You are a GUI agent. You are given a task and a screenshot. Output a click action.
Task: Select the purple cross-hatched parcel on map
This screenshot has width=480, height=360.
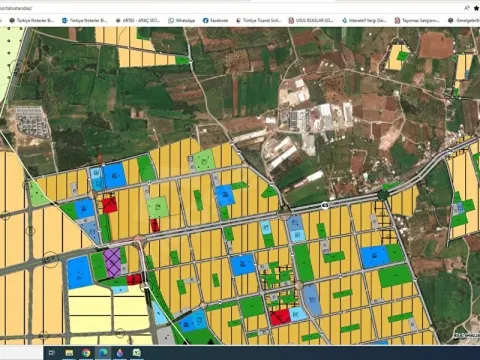click(x=112, y=263)
